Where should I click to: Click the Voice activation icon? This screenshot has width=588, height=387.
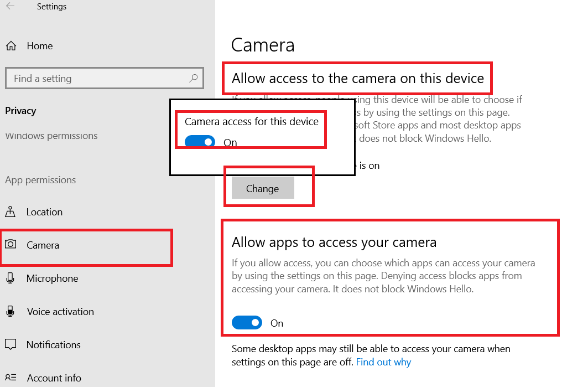click(10, 311)
